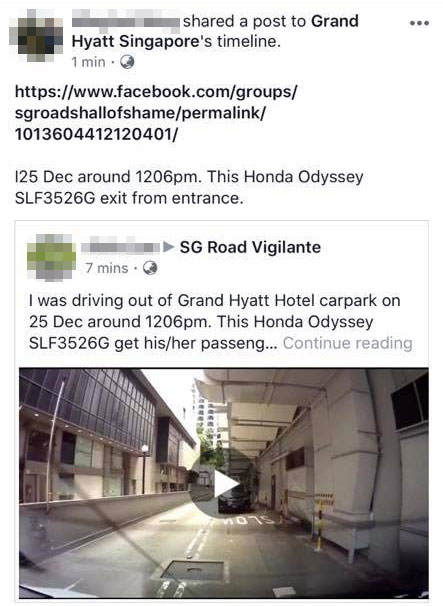Open the shared post author's green avatar

51,257
